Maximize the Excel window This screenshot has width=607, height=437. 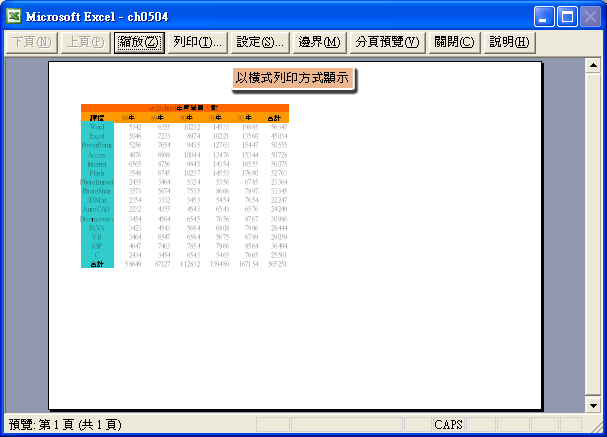point(568,16)
